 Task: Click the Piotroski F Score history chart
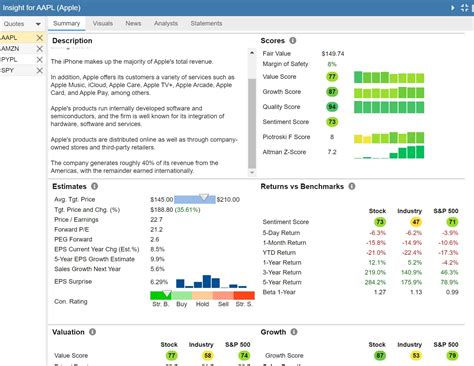(x=389, y=138)
